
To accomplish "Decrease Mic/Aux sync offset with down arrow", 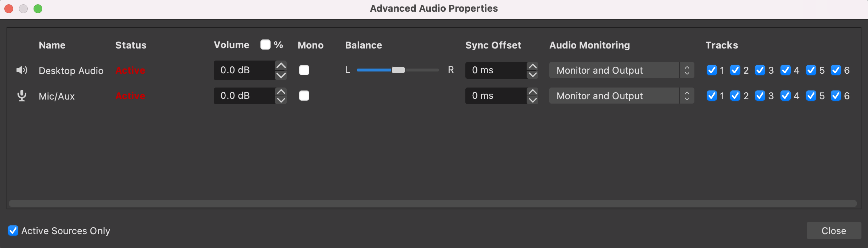I will point(532,100).
